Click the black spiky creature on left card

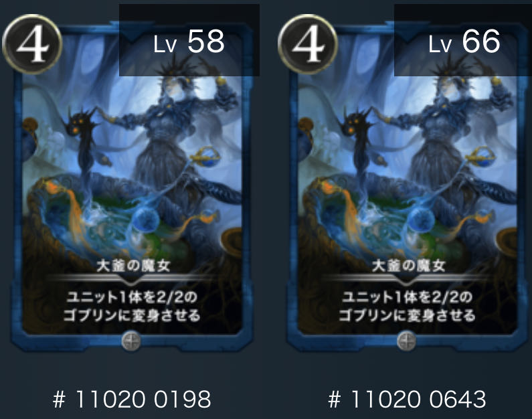82,143
